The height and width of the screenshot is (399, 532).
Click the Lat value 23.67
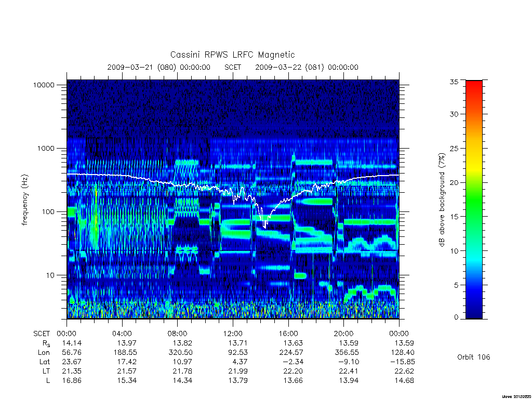click(x=72, y=362)
